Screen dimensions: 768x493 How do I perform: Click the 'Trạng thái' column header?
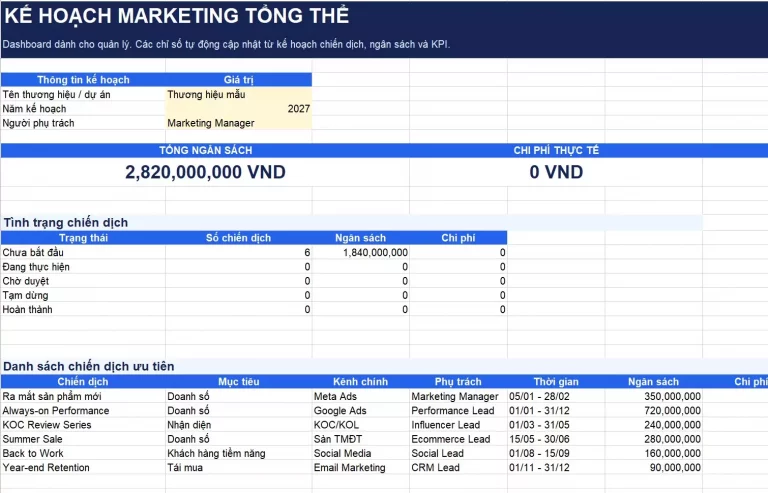pyautogui.click(x=83, y=238)
